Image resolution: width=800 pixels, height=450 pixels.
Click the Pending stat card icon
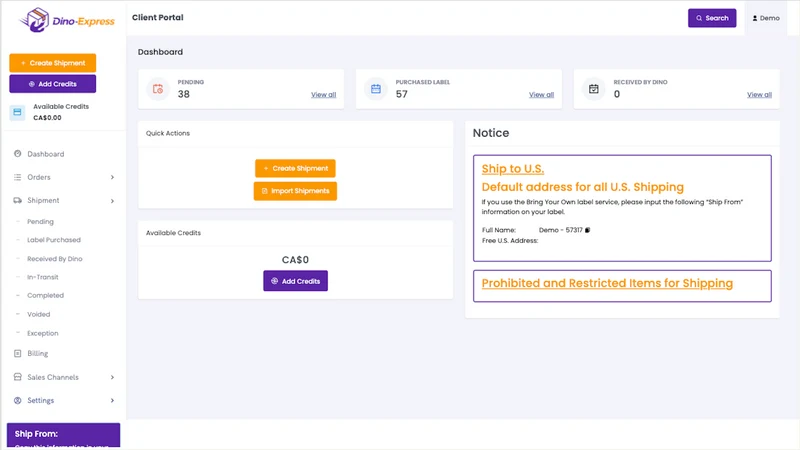(158, 89)
